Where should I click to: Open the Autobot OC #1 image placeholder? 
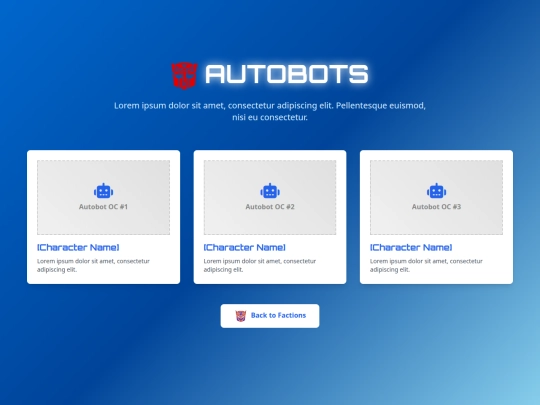(x=103, y=197)
